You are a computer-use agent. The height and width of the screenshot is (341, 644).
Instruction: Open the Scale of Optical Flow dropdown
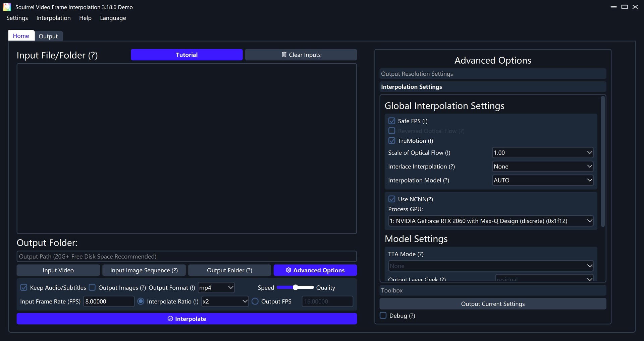542,153
